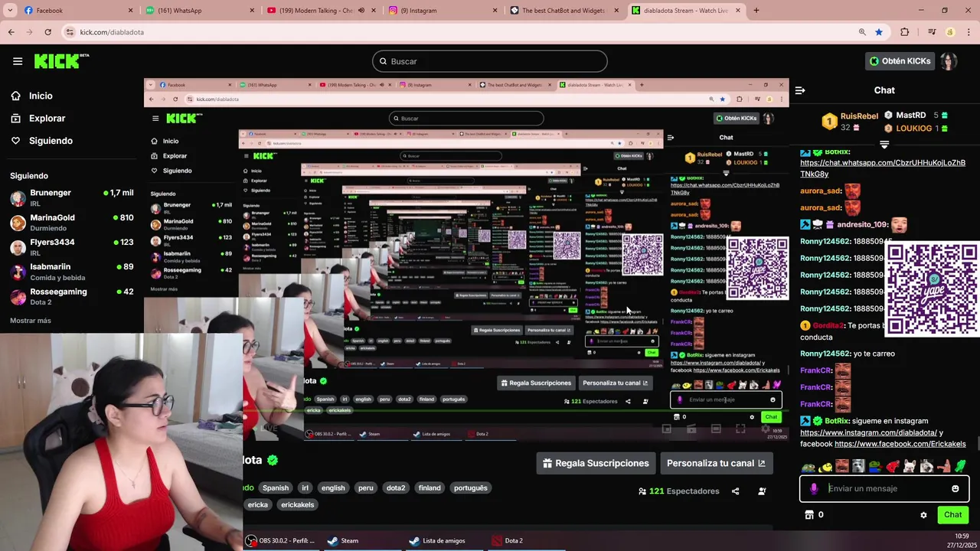The width and height of the screenshot is (980, 551).
Task: Go back using the browser back arrow
Action: (11, 32)
